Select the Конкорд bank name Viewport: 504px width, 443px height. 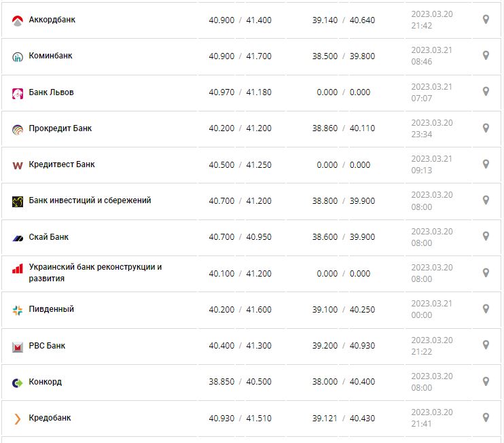pos(45,382)
